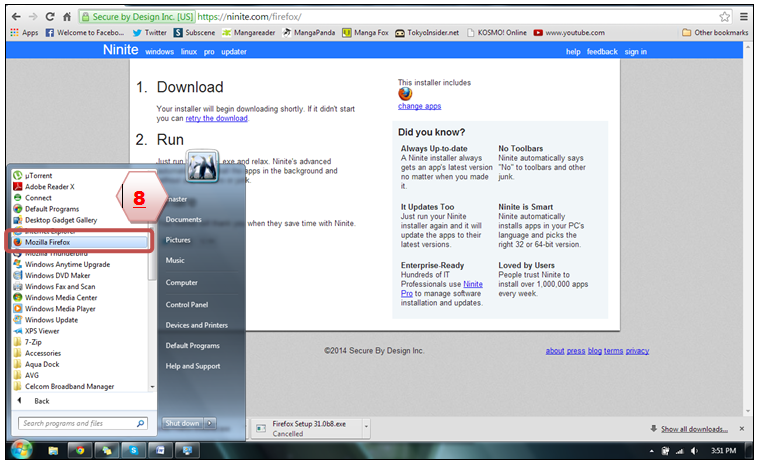Open Skype from the taskbar
This screenshot has height=464, width=757.
point(134,450)
